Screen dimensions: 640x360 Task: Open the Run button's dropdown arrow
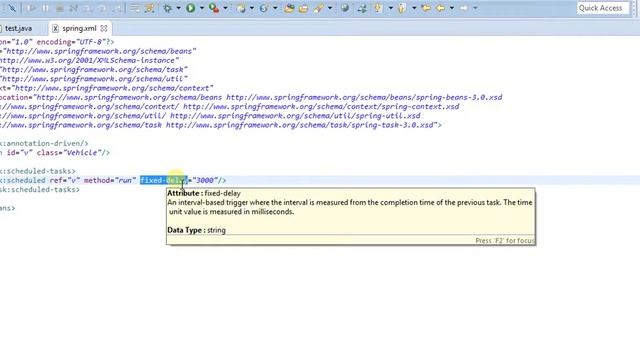(x=202, y=8)
